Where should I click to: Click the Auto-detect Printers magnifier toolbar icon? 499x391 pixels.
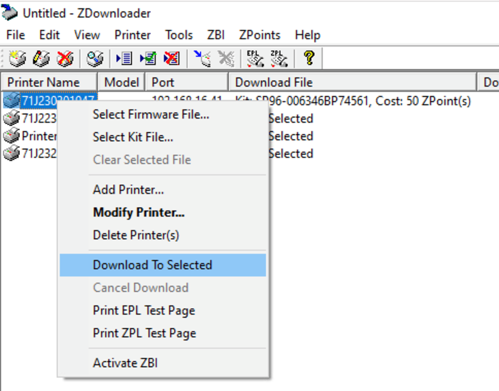[x=95, y=59]
